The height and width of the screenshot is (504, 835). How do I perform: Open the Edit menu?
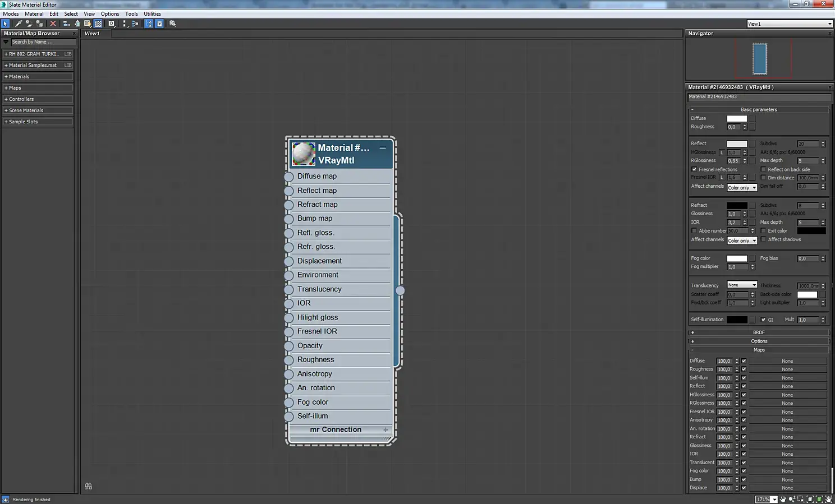point(54,13)
